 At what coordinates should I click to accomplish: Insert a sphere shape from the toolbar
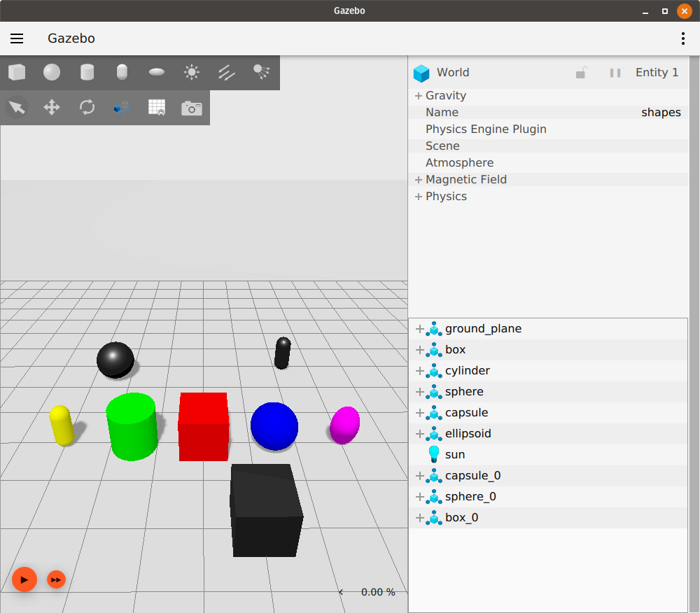52,72
